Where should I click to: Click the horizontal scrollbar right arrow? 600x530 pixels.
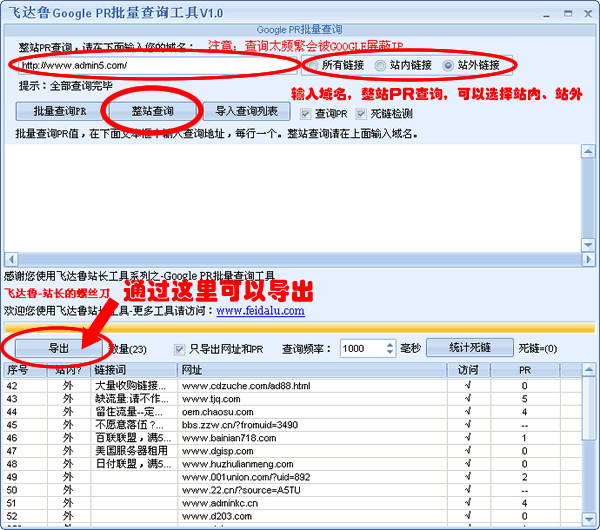(x=588, y=259)
